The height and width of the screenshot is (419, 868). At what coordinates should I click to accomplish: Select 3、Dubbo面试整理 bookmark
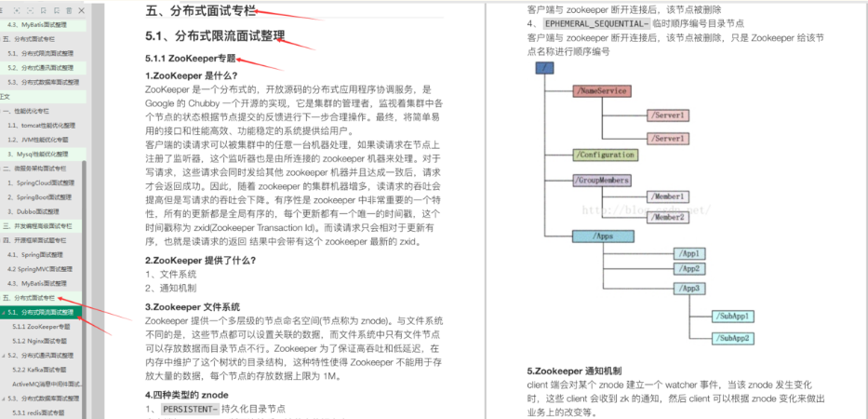tap(34, 211)
